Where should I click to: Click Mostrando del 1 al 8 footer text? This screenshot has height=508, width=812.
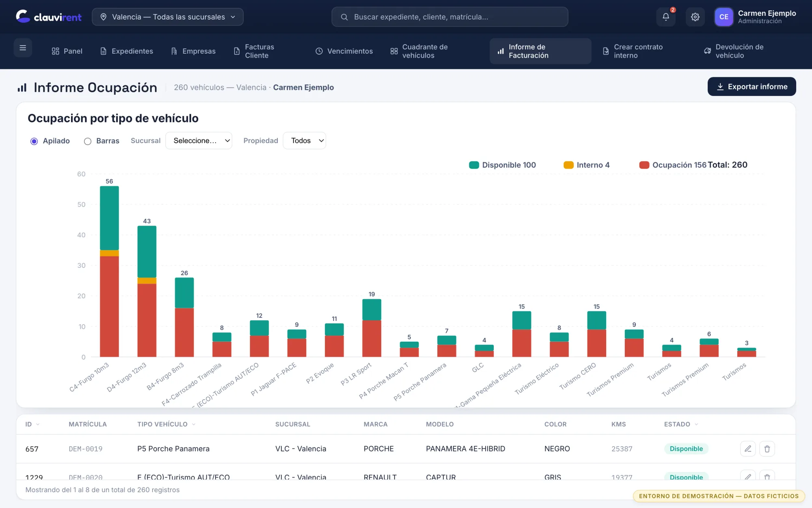click(102, 490)
